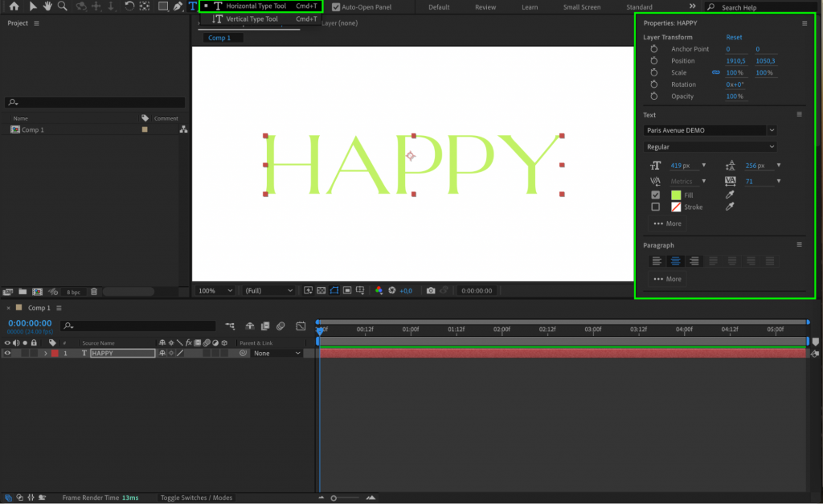This screenshot has width=823, height=504.
Task: Open More options in the Paragraph panel
Action: tap(668, 279)
